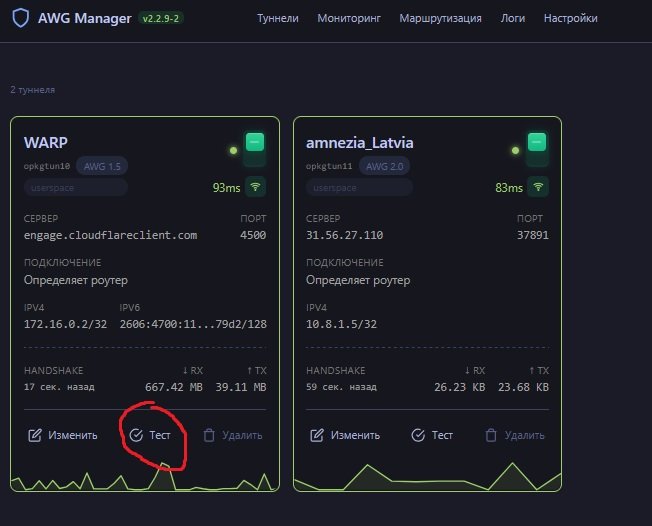Image resolution: width=652 pixels, height=526 pixels.
Task: Open the Маршрутизация section
Action: pyautogui.click(x=440, y=18)
